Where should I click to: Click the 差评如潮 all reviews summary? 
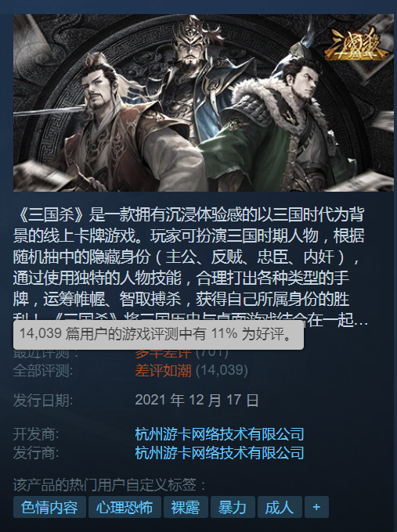[164, 370]
